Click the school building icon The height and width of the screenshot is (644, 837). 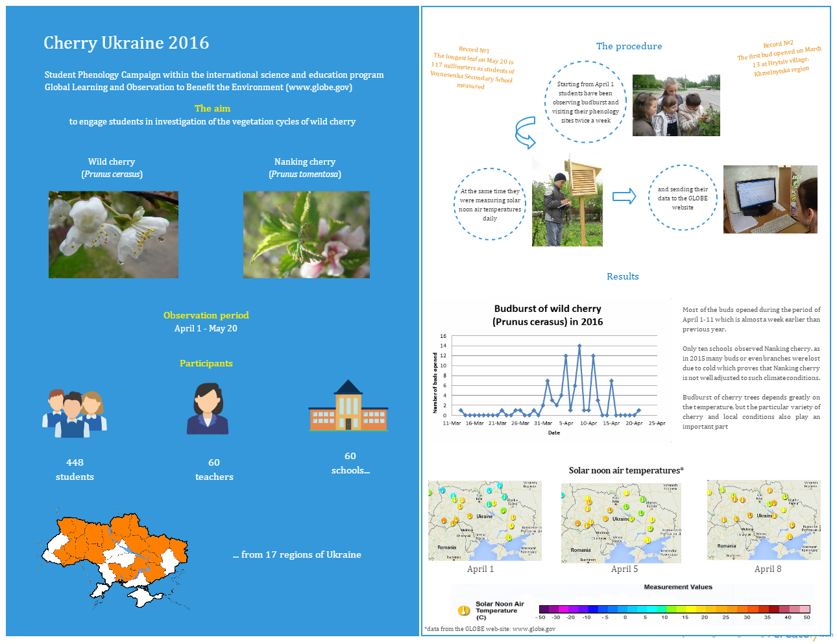pos(348,405)
